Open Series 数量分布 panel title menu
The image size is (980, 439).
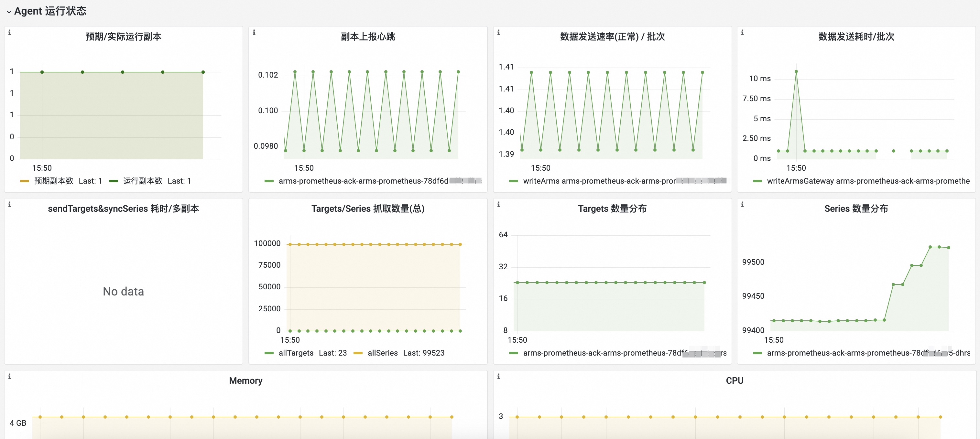coord(856,209)
